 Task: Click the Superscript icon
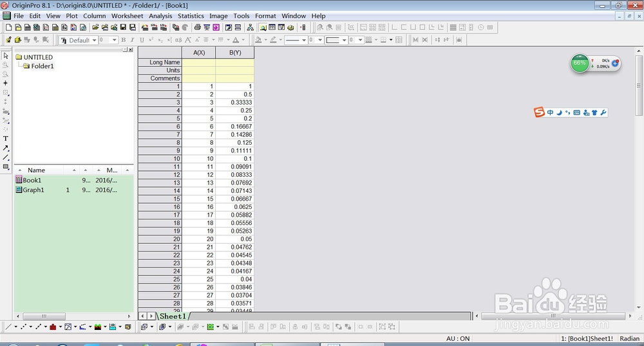151,40
